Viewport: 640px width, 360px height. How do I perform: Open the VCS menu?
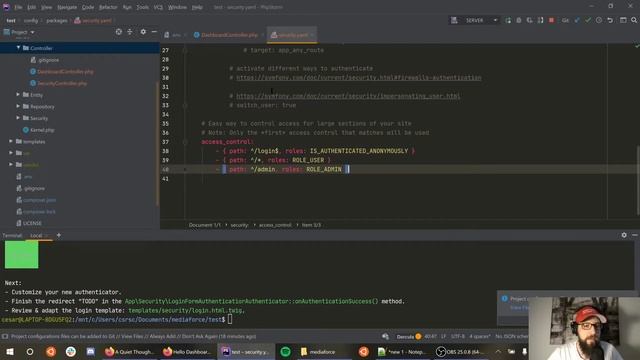pyautogui.click(x=158, y=7)
